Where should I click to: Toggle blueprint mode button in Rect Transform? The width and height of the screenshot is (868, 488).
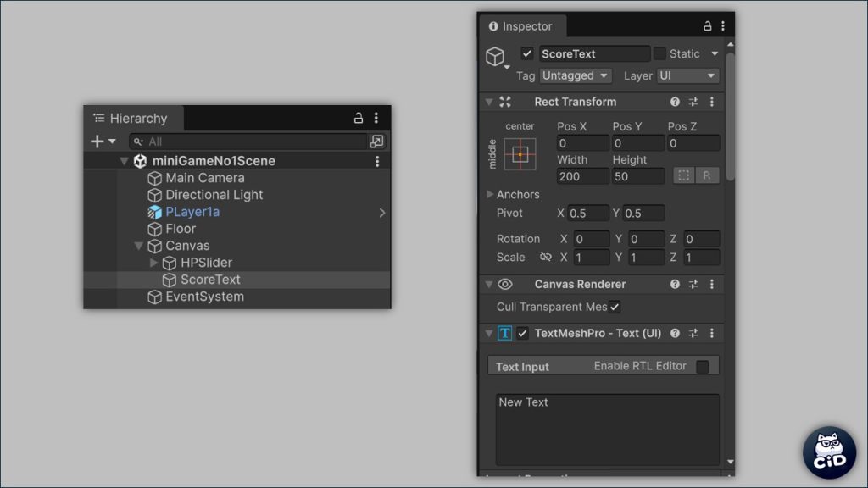click(x=683, y=176)
